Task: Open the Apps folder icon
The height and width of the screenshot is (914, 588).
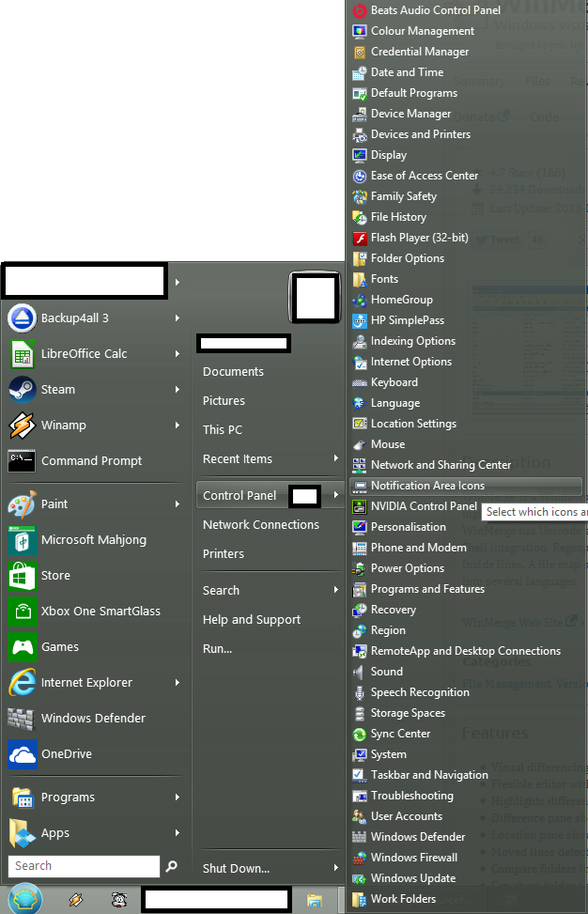Action: point(23,833)
